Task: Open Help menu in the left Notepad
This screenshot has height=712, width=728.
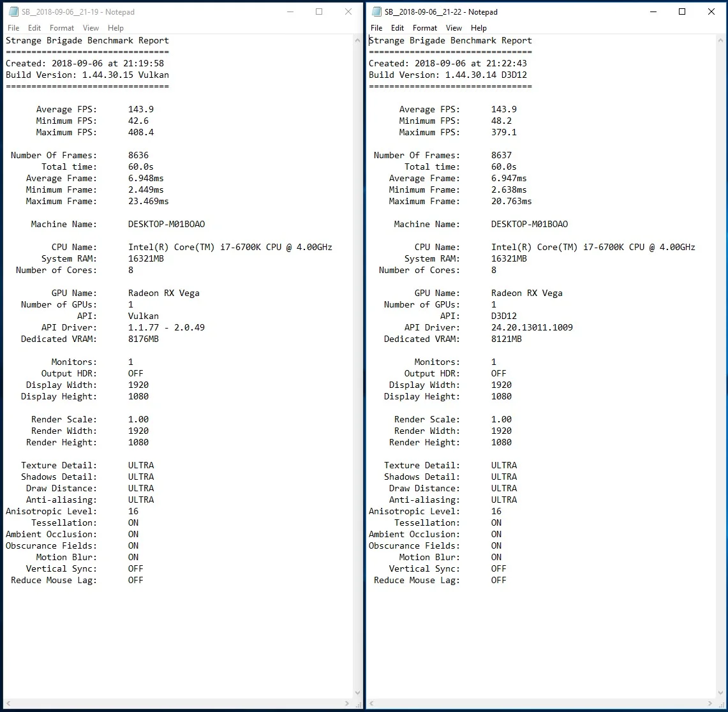Action: (115, 28)
